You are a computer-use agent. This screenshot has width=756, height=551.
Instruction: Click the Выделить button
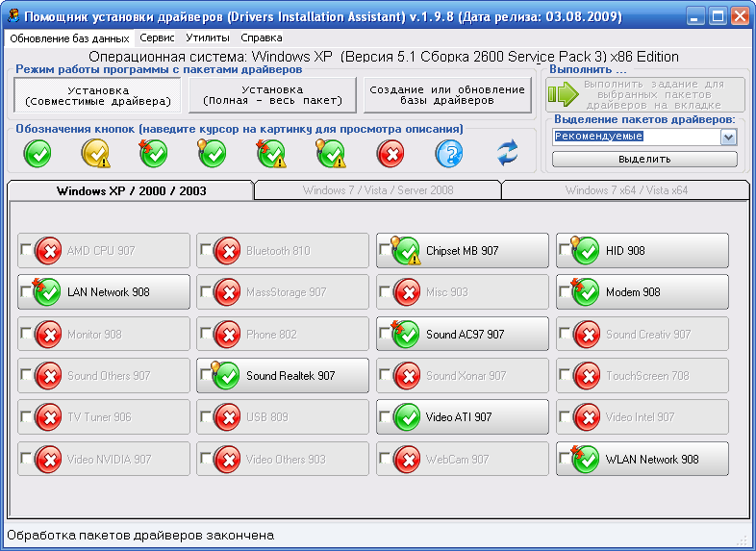(644, 159)
